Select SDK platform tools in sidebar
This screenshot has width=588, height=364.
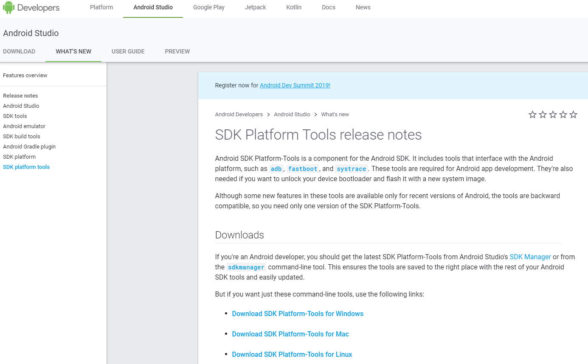pos(26,167)
